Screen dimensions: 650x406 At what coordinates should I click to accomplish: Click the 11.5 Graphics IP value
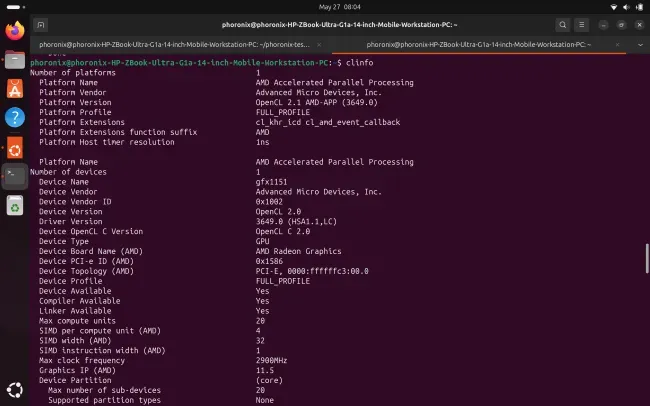point(264,370)
